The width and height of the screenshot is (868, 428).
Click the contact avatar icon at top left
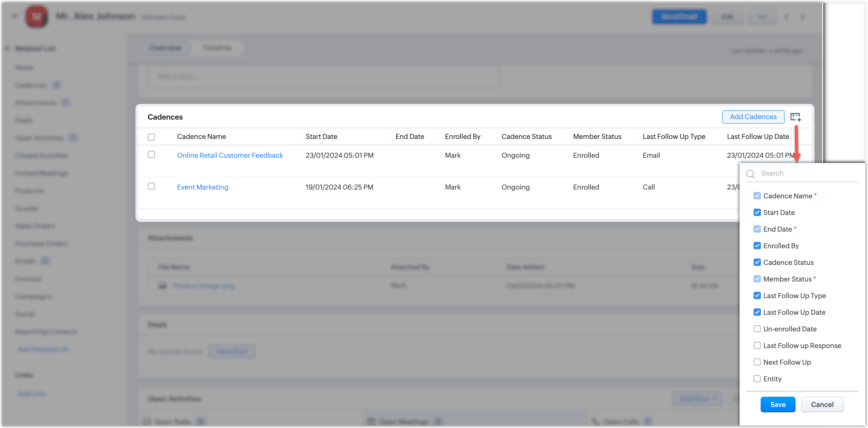tap(36, 17)
